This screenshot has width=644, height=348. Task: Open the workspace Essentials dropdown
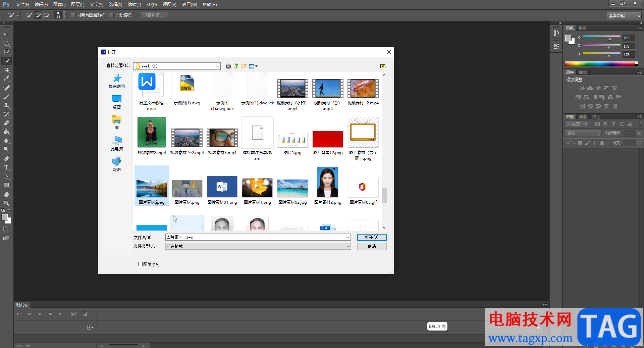[x=624, y=15]
